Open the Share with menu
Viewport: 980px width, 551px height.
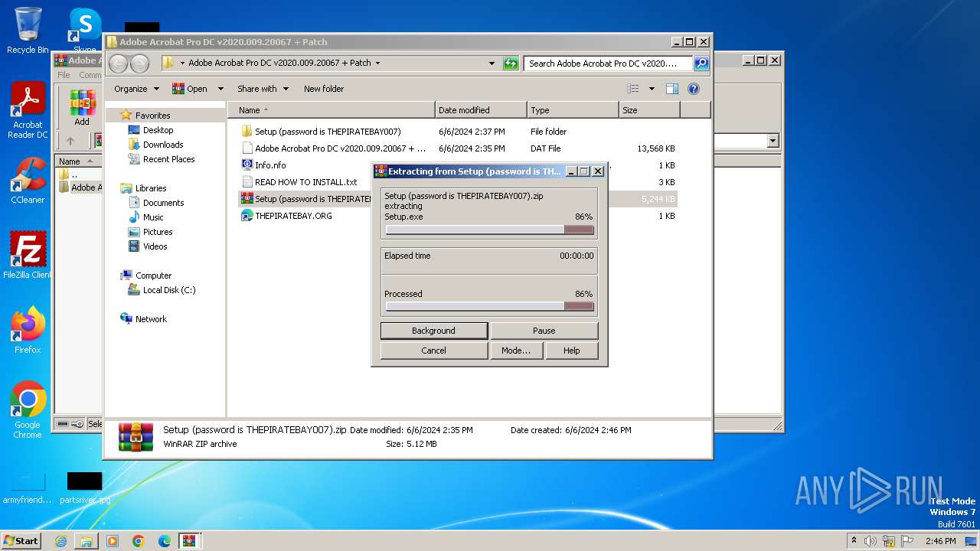coord(263,89)
